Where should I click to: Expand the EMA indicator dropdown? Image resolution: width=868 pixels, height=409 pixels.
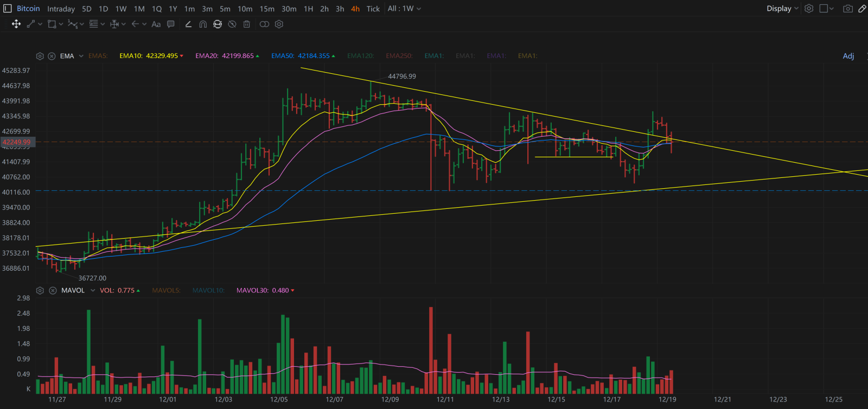click(81, 56)
